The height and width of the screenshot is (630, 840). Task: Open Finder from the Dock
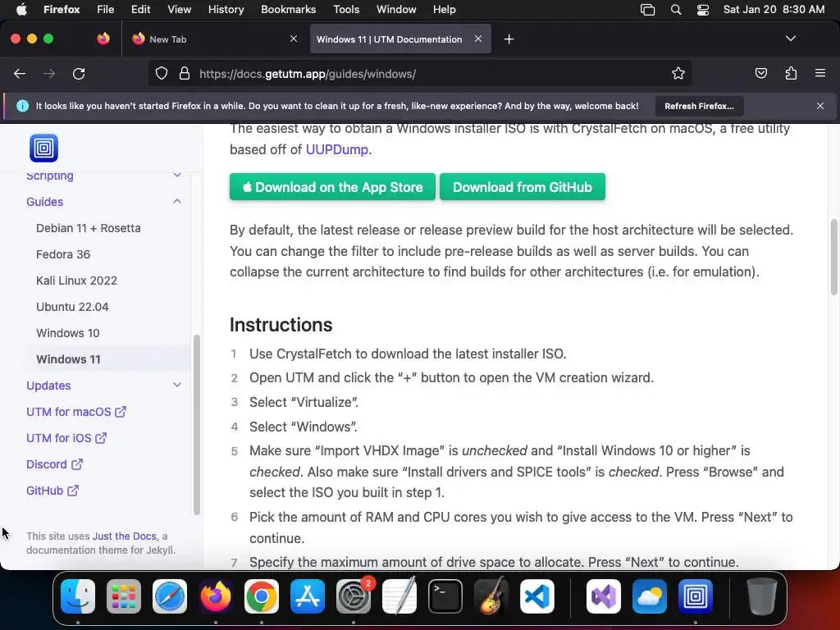78,596
